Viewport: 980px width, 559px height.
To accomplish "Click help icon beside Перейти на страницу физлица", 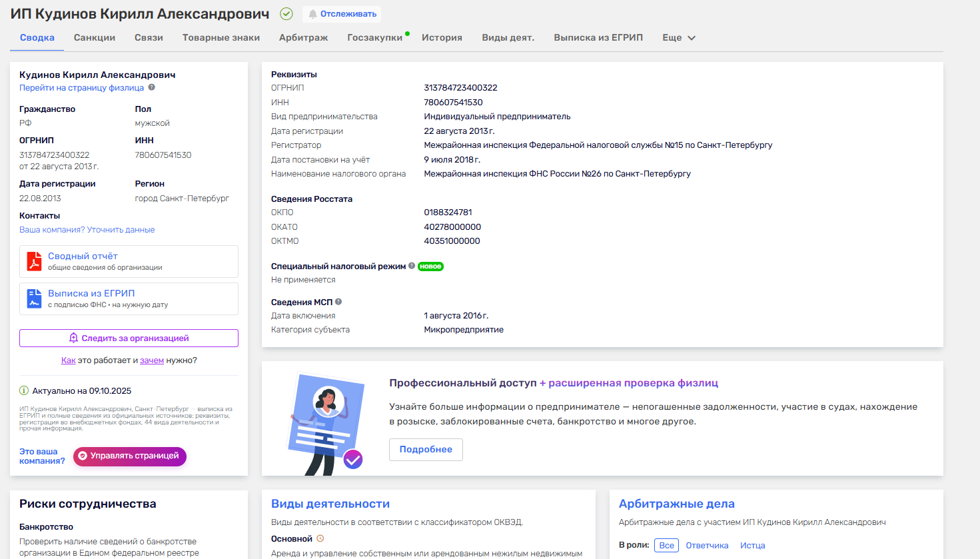I will point(151,87).
